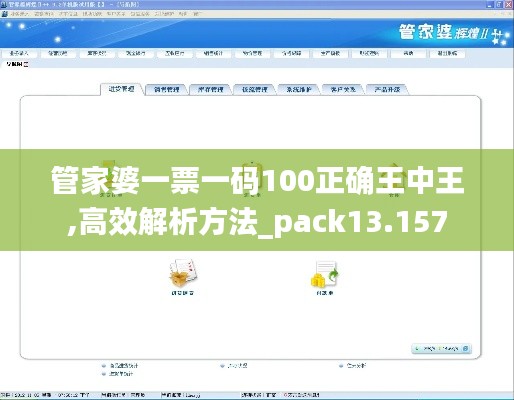Close the 导航图 tab with its red icon
This screenshot has height=400, width=514.
pyautogui.click(x=26, y=64)
